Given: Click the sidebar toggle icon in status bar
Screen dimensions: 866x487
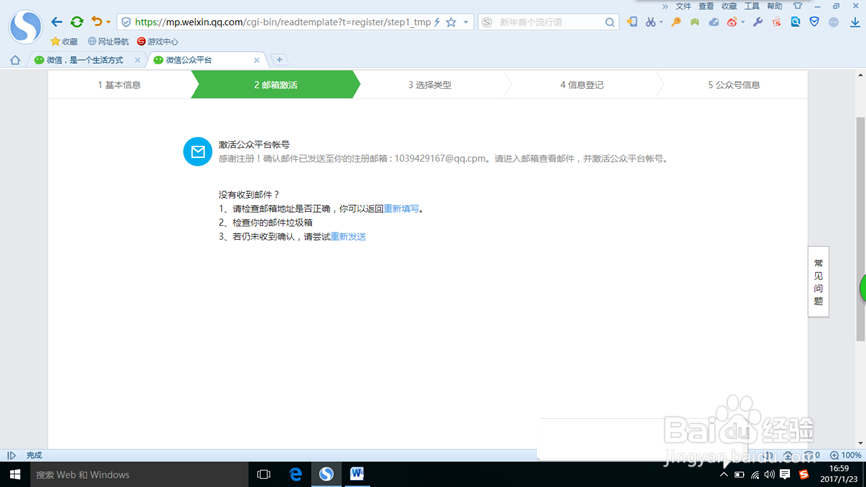Looking at the screenshot, I should point(11,456).
